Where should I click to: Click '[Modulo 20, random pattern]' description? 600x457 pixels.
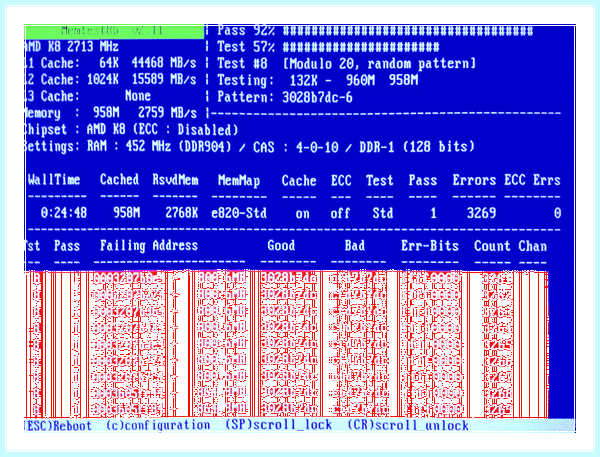click(x=379, y=64)
